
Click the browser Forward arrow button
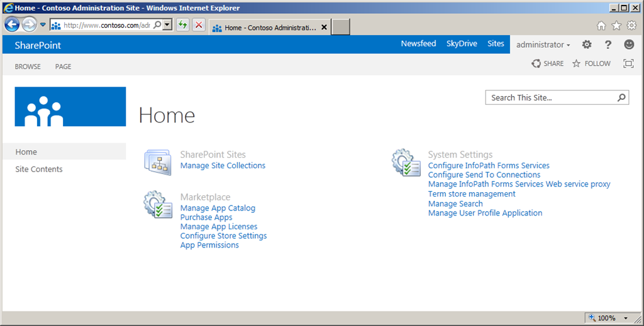(29, 24)
